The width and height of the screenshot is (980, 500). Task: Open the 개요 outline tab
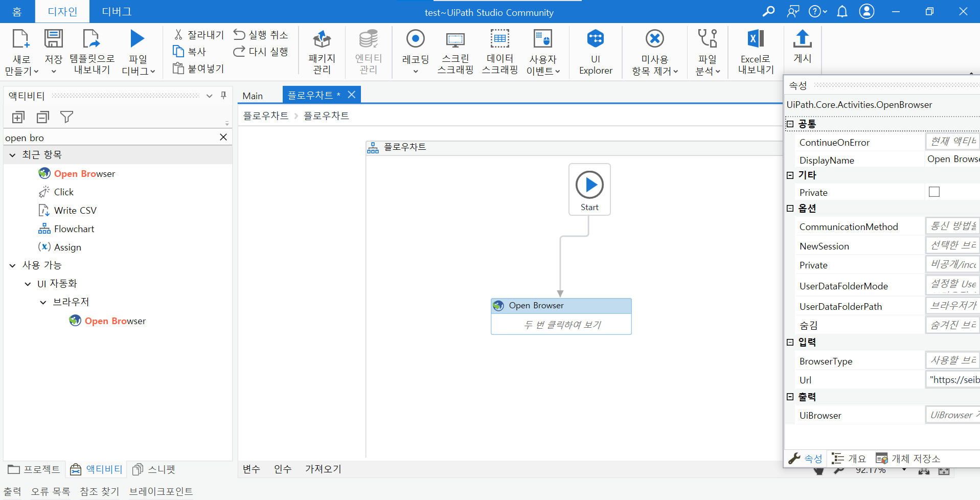pos(849,459)
